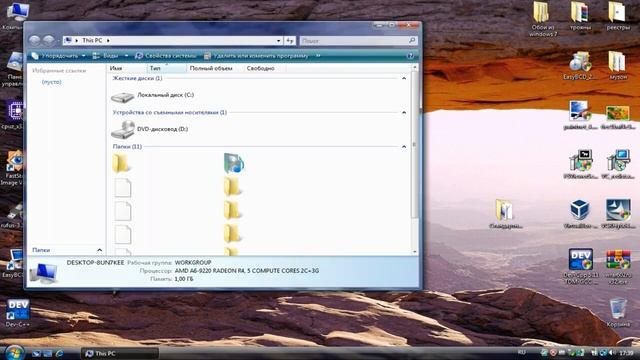Show more toolbar commands via chevron

pos(318,56)
